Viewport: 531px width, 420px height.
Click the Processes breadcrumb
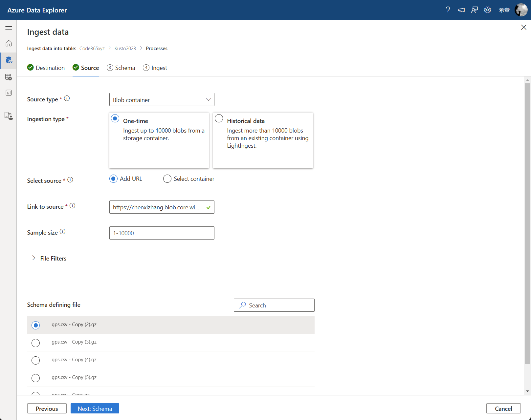point(157,49)
